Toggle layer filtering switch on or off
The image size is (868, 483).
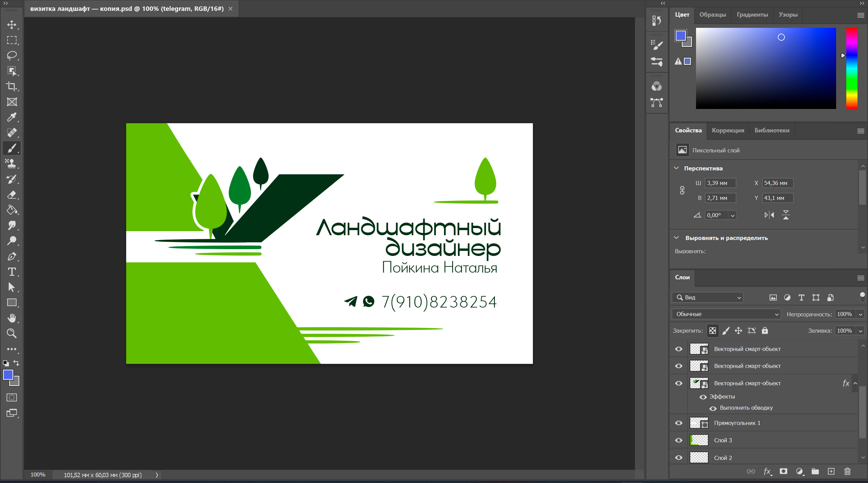862,297
